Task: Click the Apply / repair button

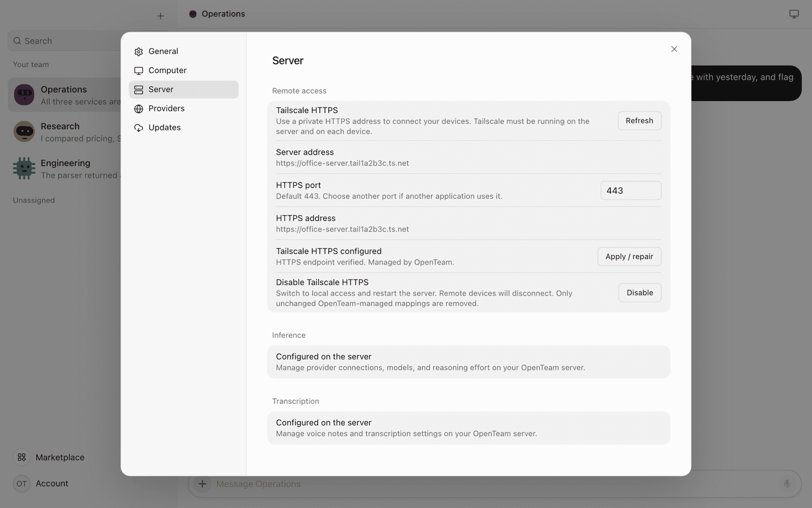Action: click(629, 257)
